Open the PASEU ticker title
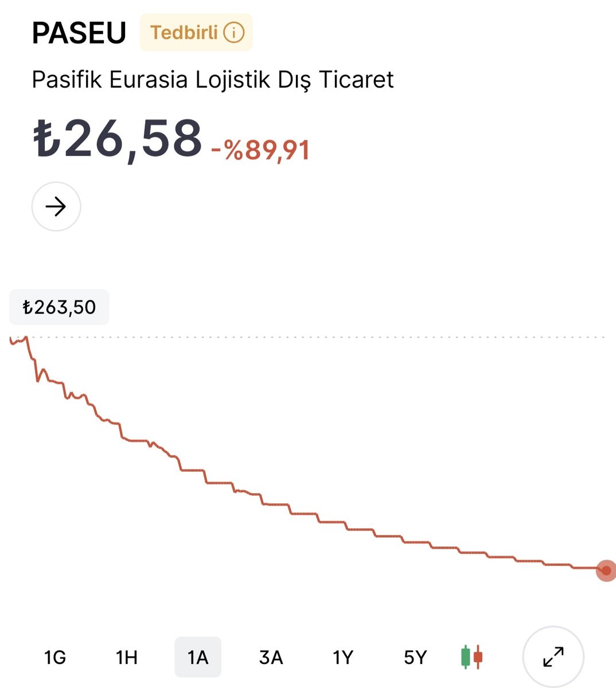Image resolution: width=616 pixels, height=688 pixels. coord(79,33)
